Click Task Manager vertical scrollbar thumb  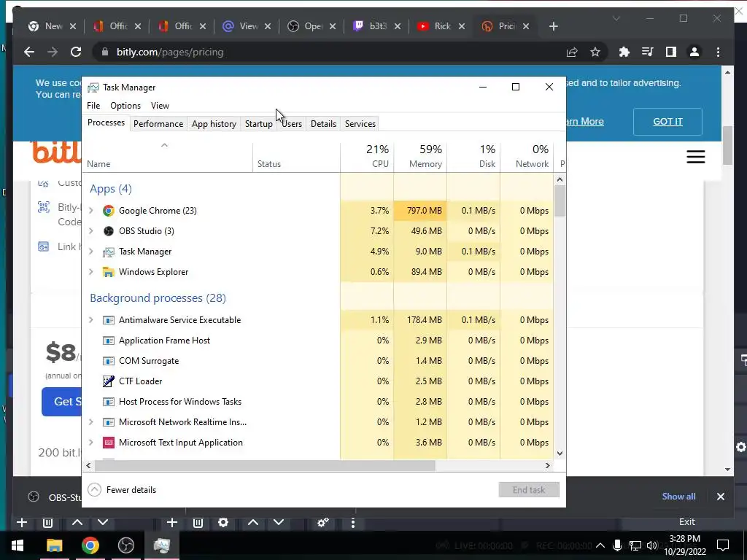click(560, 201)
